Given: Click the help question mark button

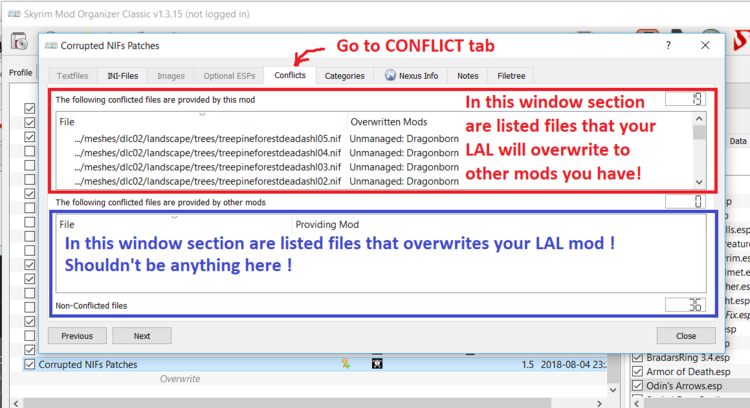Looking at the screenshot, I should click(668, 45).
